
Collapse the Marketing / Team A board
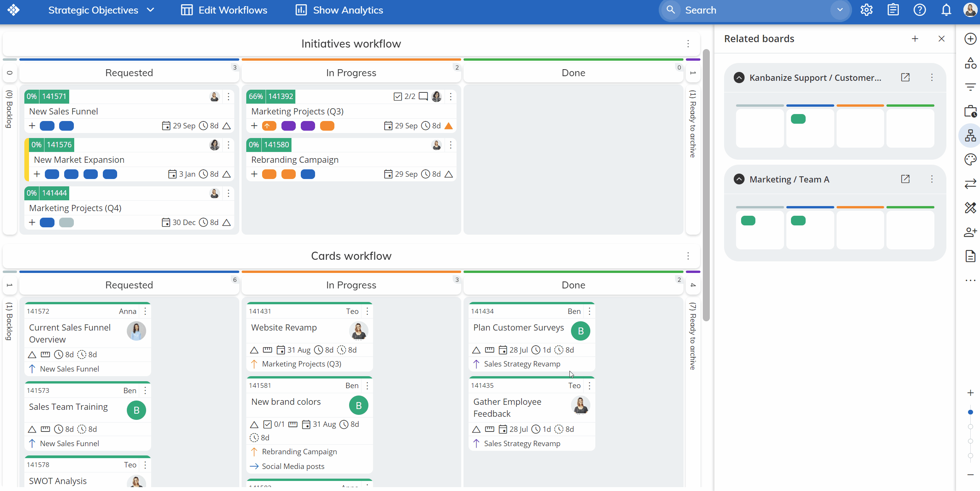point(739,179)
